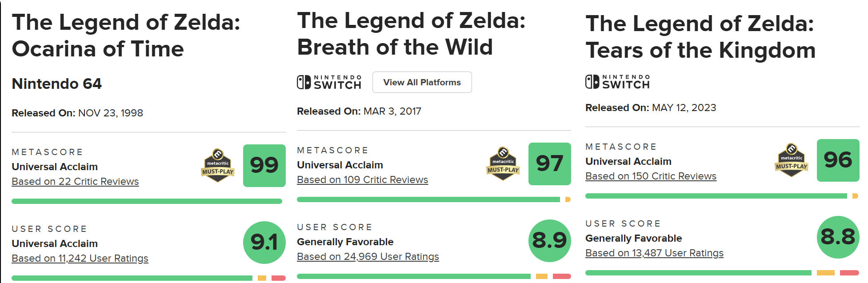Click Tears of the Kingdom's Must-Play badge
Screen dimensions: 868x283
click(792, 160)
